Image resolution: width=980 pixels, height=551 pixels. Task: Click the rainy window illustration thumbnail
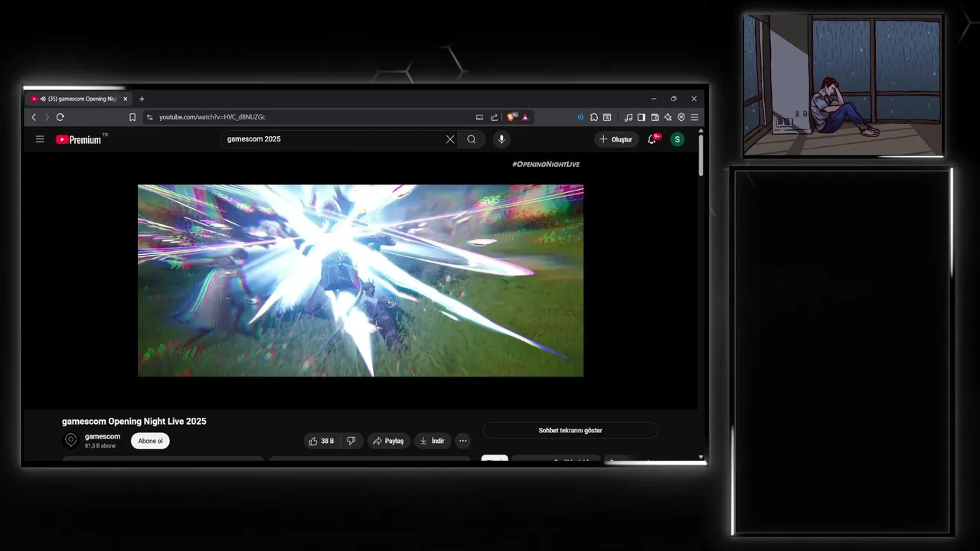(x=842, y=85)
